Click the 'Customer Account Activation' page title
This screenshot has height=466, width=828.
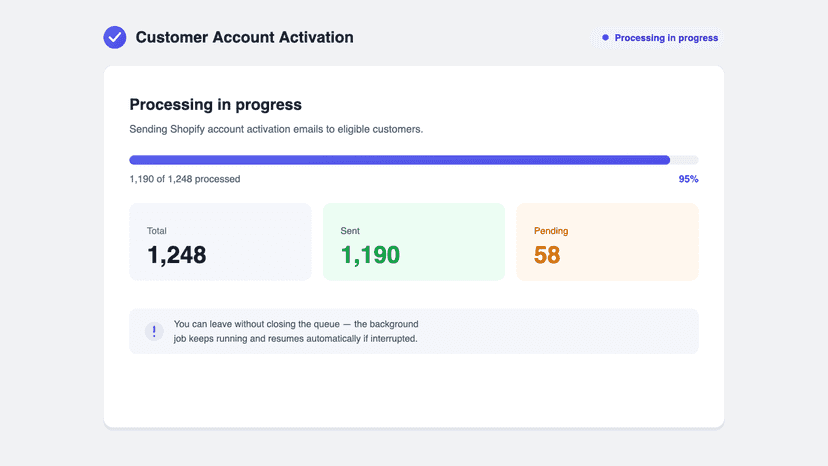(244, 38)
